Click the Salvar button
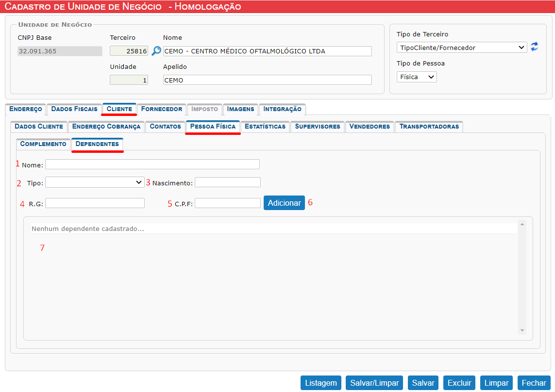This screenshot has height=392, width=555. click(423, 383)
